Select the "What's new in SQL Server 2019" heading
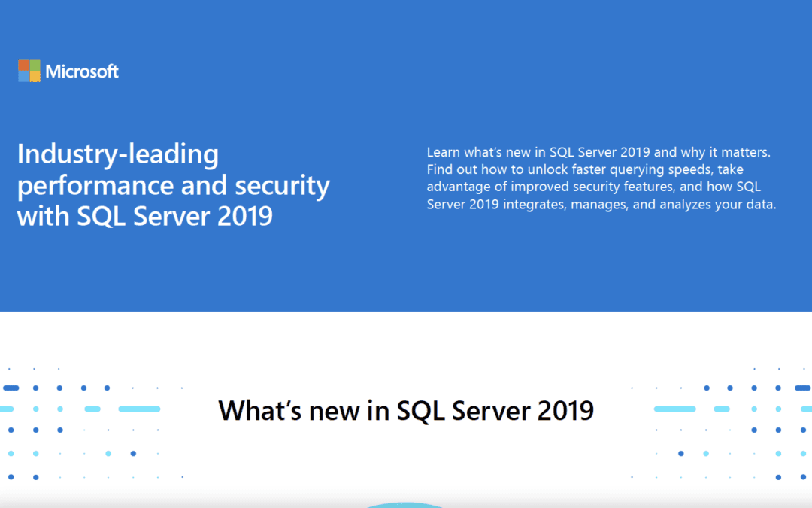Image resolution: width=812 pixels, height=508 pixels. pos(406,411)
